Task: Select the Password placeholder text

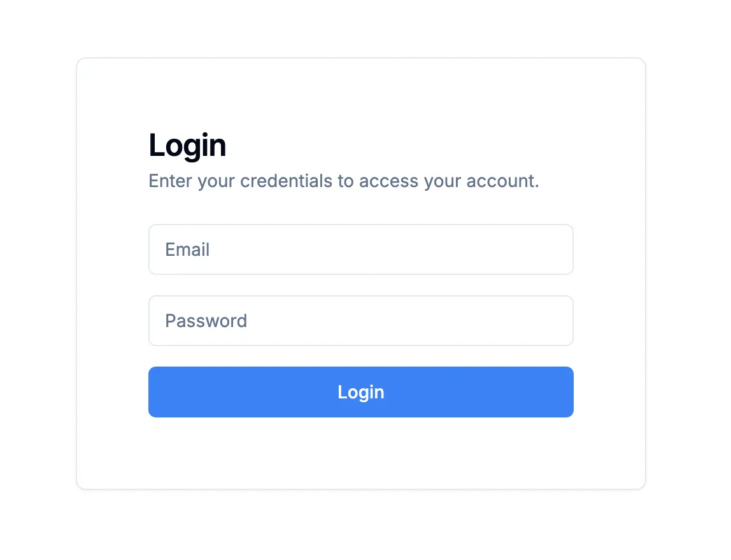Action: pyautogui.click(x=206, y=321)
